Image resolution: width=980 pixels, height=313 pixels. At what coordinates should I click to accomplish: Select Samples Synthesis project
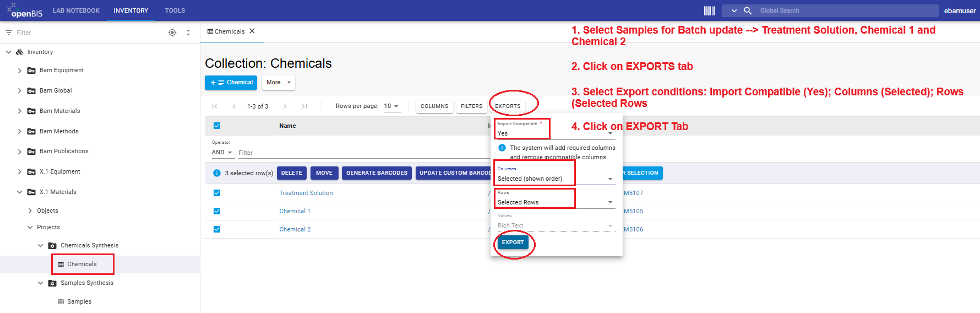click(x=87, y=283)
